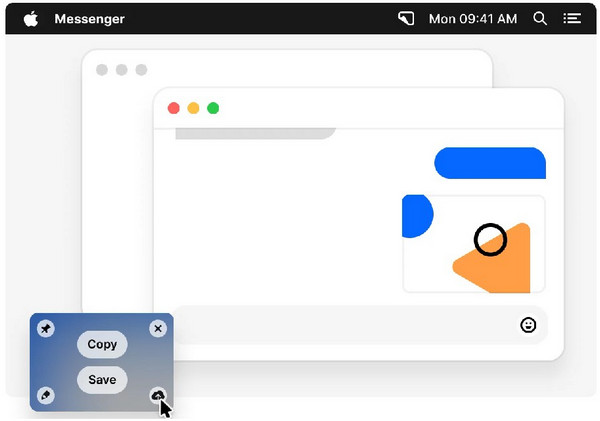This screenshot has width=600, height=421.
Task: Click the Mon 09:41 AM clock
Action: (x=473, y=18)
